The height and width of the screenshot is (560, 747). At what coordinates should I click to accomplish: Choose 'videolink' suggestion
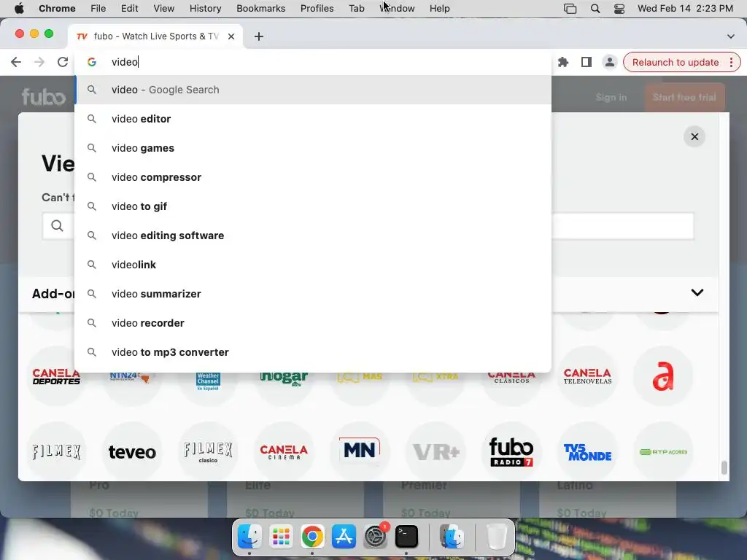[313, 264]
